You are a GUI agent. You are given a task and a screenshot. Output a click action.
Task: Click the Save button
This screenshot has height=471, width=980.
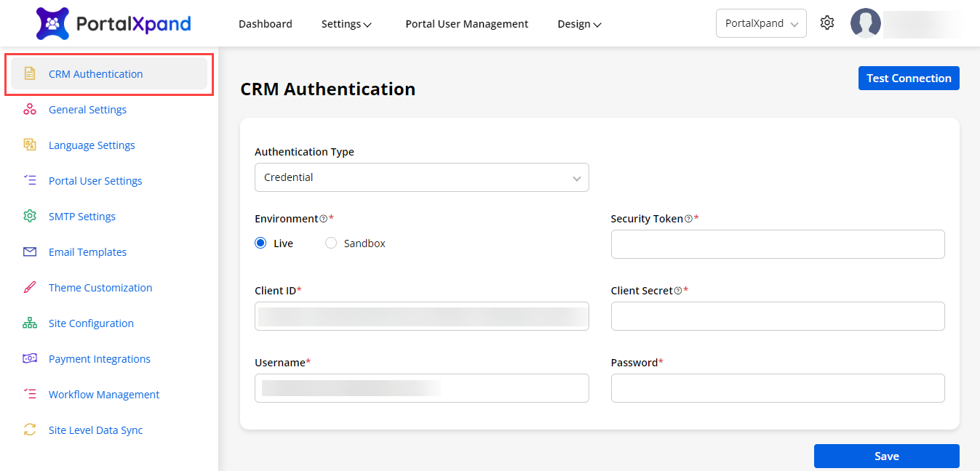click(886, 456)
